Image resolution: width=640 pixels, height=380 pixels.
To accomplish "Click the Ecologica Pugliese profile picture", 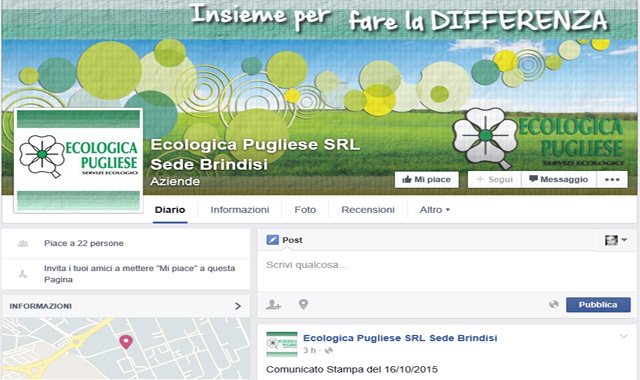I will point(78,161).
